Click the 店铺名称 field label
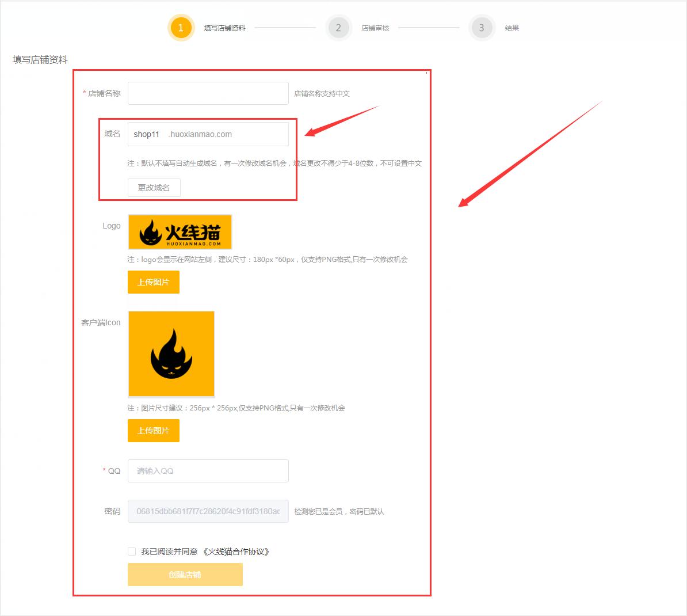 click(104, 93)
